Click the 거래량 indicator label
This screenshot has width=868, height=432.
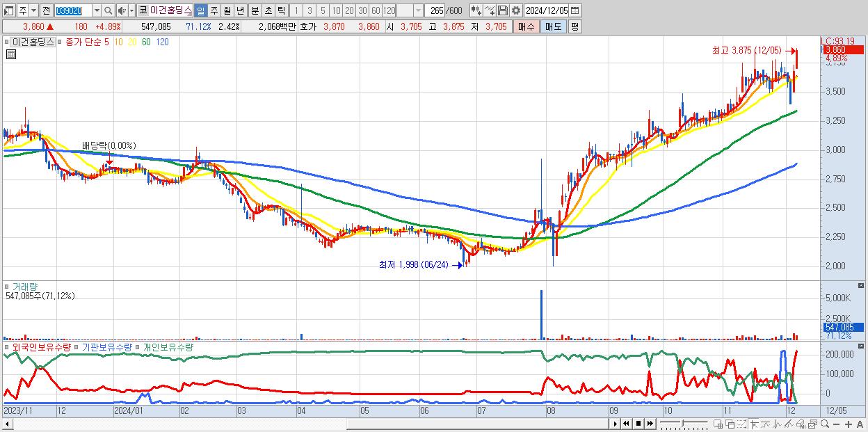pos(25,286)
